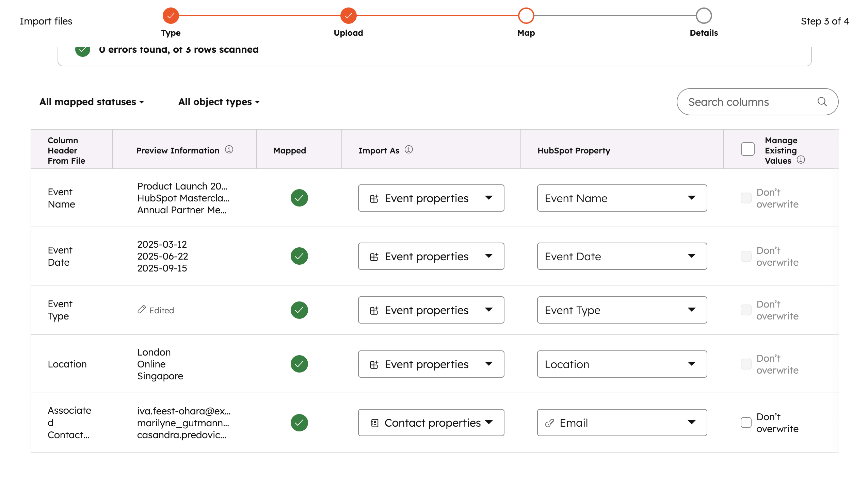Click the Preview Information info icon

[229, 150]
